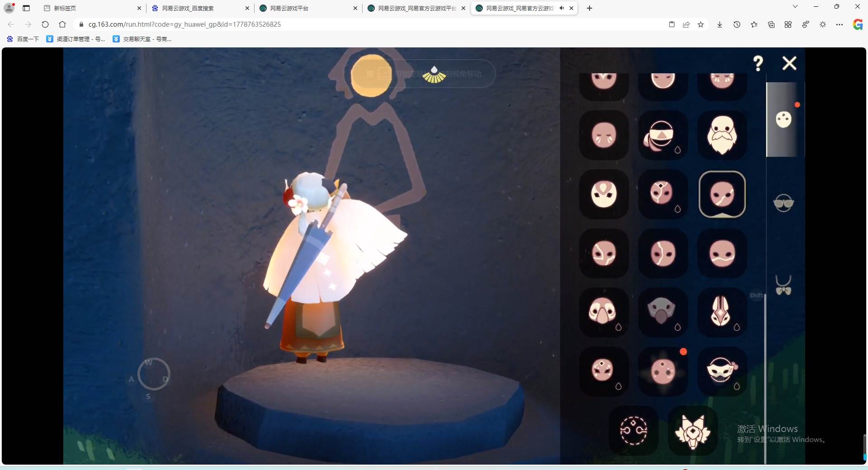Open a new browser tab
The width and height of the screenshot is (868, 470).
pyautogui.click(x=590, y=8)
